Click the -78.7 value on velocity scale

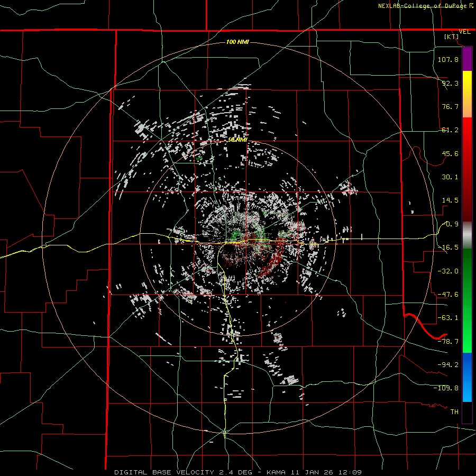coord(448,342)
